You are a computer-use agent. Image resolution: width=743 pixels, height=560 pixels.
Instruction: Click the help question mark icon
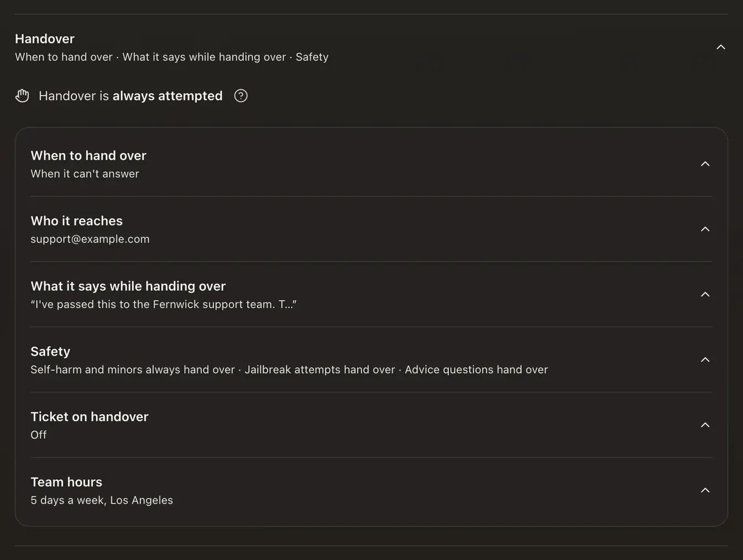click(240, 96)
